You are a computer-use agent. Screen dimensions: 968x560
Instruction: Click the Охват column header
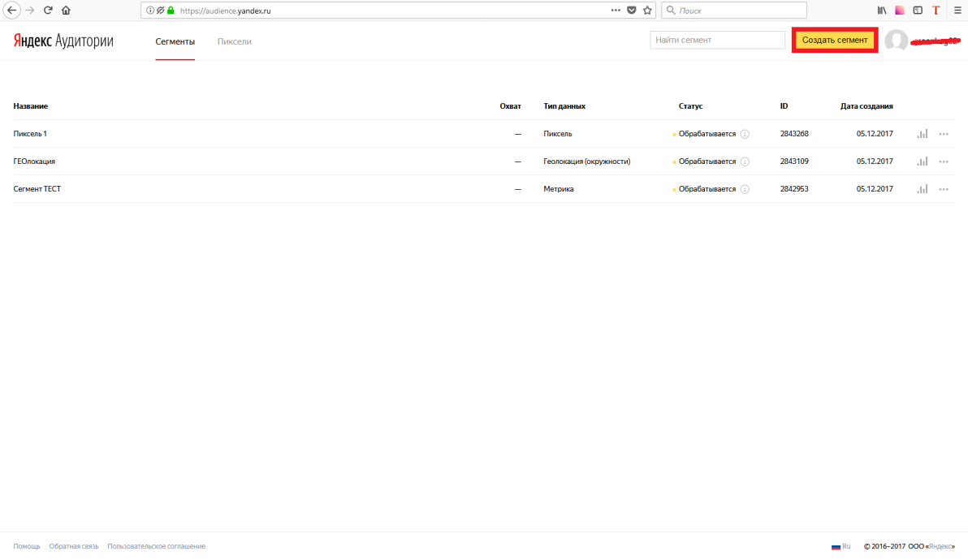tap(510, 106)
